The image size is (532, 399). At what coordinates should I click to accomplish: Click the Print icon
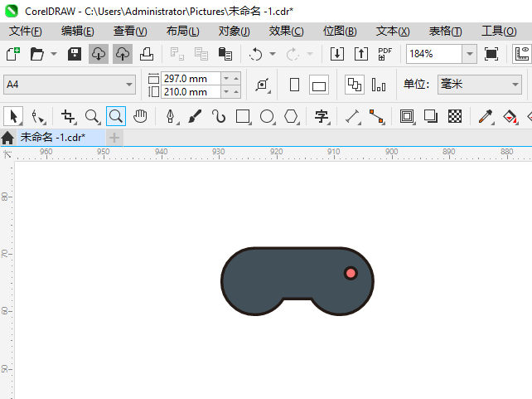tap(147, 54)
